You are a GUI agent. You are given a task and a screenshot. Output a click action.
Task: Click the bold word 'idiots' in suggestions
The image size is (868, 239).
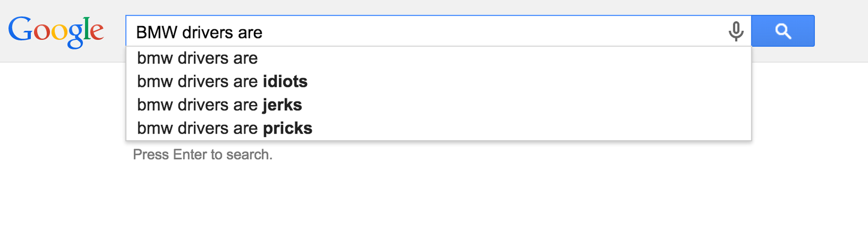(x=285, y=81)
